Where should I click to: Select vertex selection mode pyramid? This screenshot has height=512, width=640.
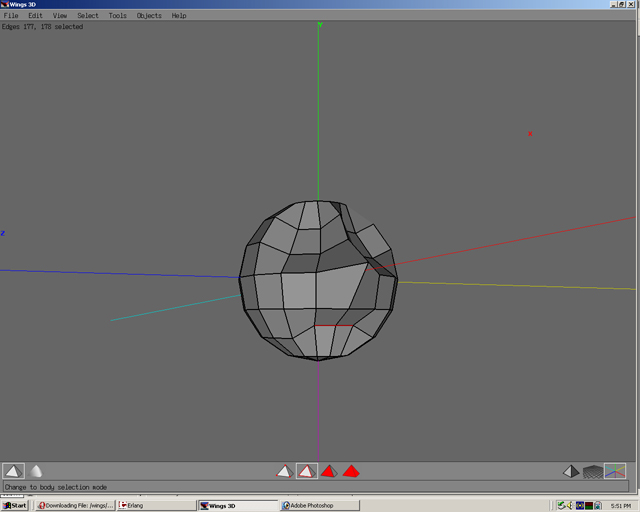[x=285, y=471]
